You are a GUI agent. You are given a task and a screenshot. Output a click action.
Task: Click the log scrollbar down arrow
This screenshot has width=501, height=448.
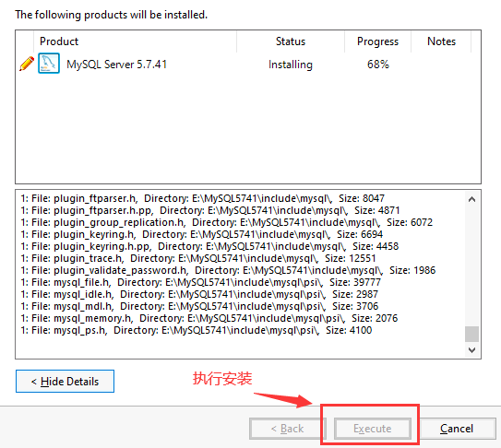pyautogui.click(x=471, y=350)
